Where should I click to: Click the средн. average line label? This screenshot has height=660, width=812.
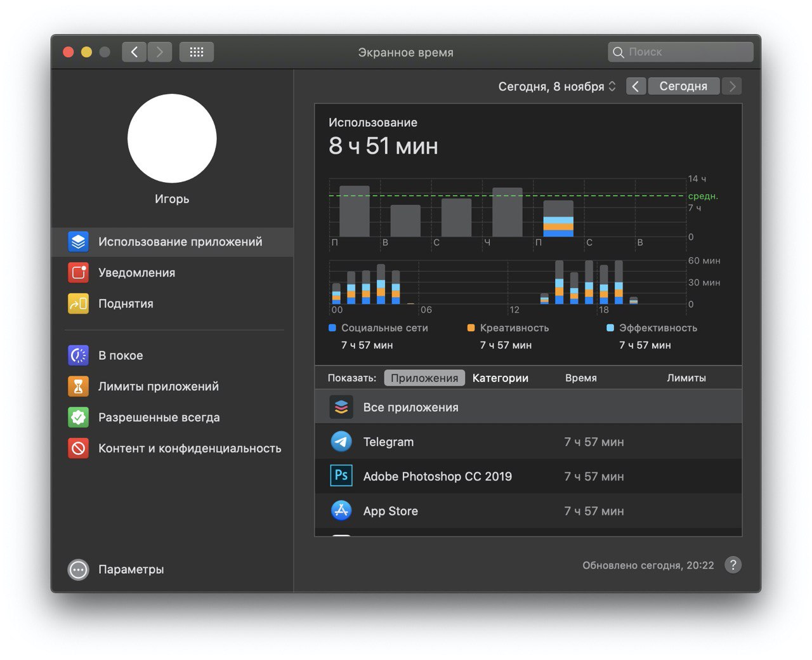point(703,196)
